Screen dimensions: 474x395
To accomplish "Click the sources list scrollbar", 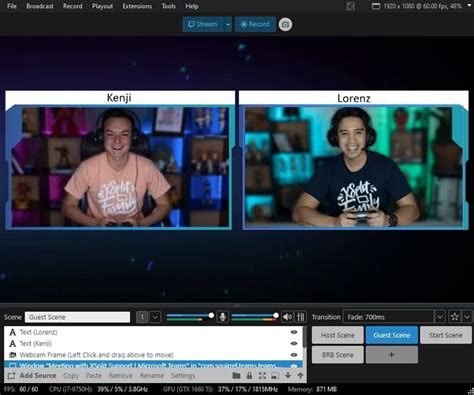I will coord(305,337).
